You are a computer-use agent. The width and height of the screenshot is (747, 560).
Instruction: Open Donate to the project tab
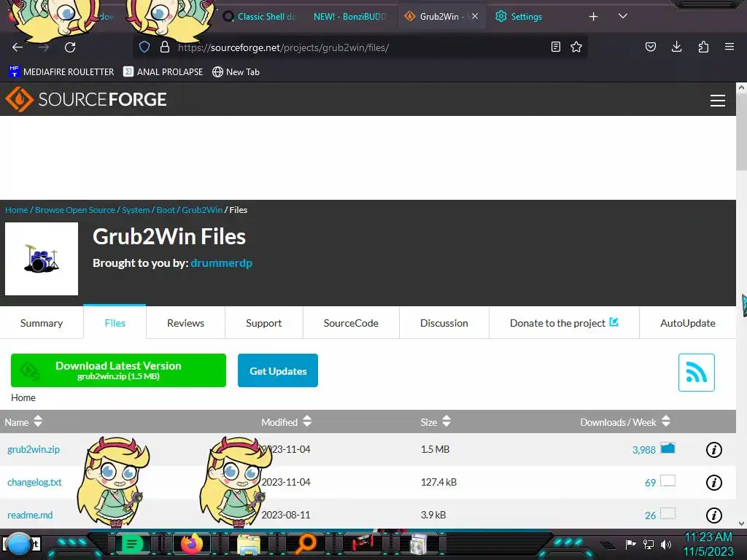pos(564,323)
